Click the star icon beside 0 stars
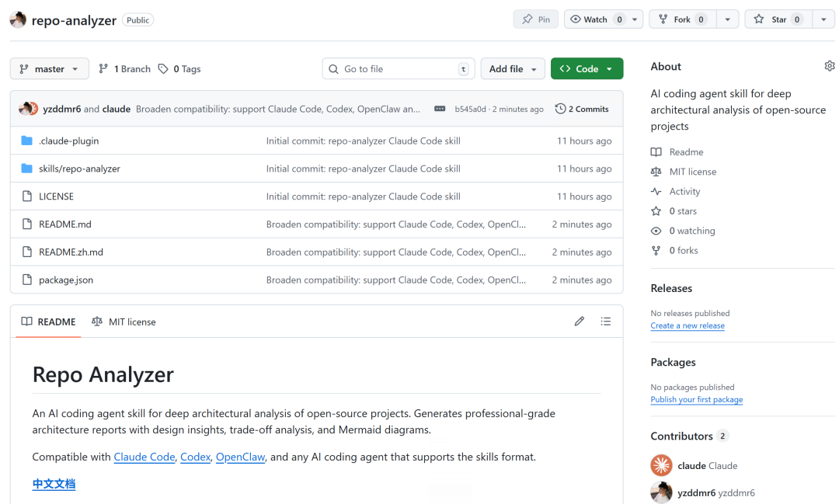The image size is (839, 504). [656, 211]
